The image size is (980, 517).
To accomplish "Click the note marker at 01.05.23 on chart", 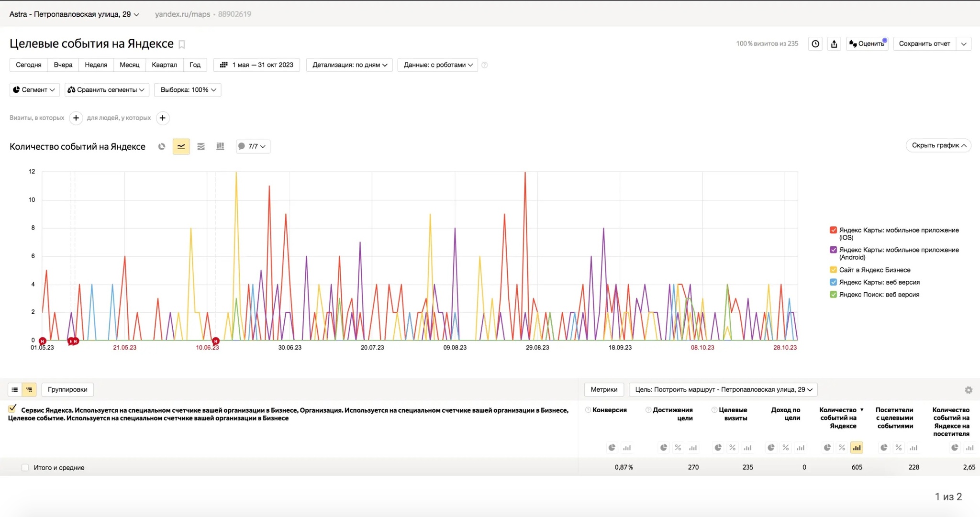I will [43, 341].
